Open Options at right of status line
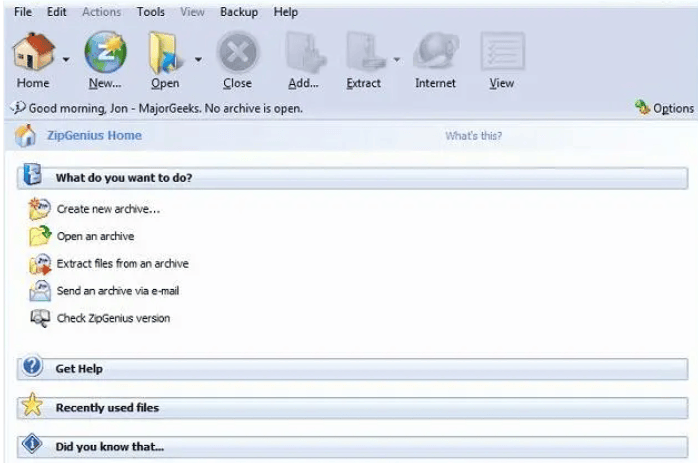The height and width of the screenshot is (463, 698). [x=673, y=108]
